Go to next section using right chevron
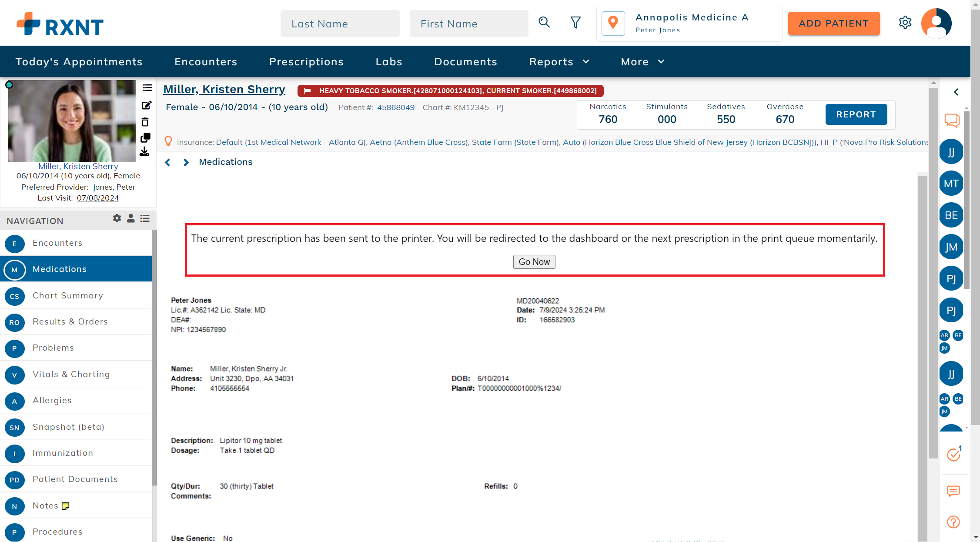The image size is (980, 542). (x=186, y=162)
